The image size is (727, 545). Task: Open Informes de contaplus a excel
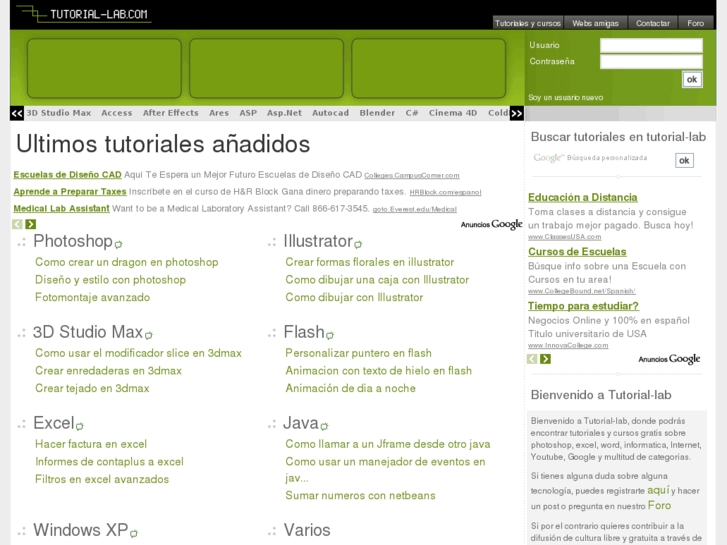pos(109,462)
